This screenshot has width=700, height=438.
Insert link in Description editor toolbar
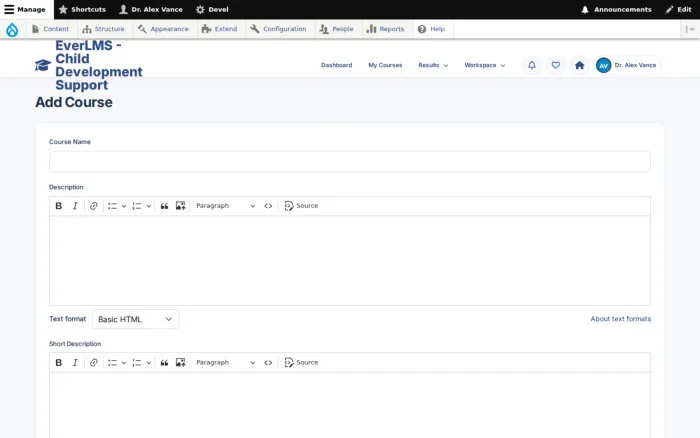click(93, 206)
